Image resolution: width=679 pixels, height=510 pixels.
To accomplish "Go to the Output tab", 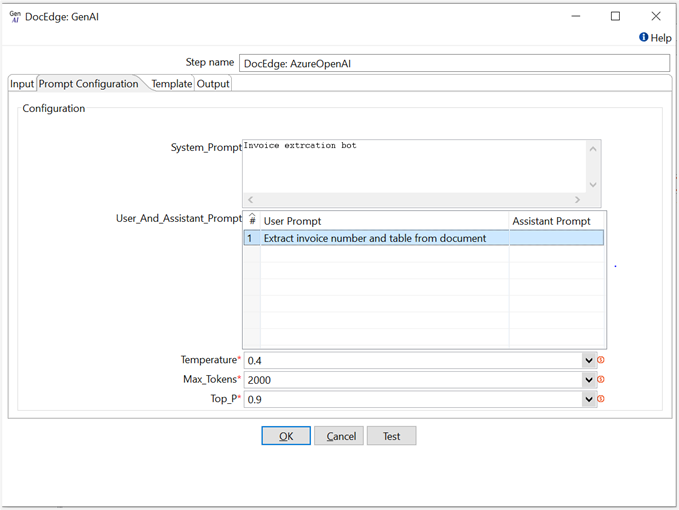I will pos(213,84).
